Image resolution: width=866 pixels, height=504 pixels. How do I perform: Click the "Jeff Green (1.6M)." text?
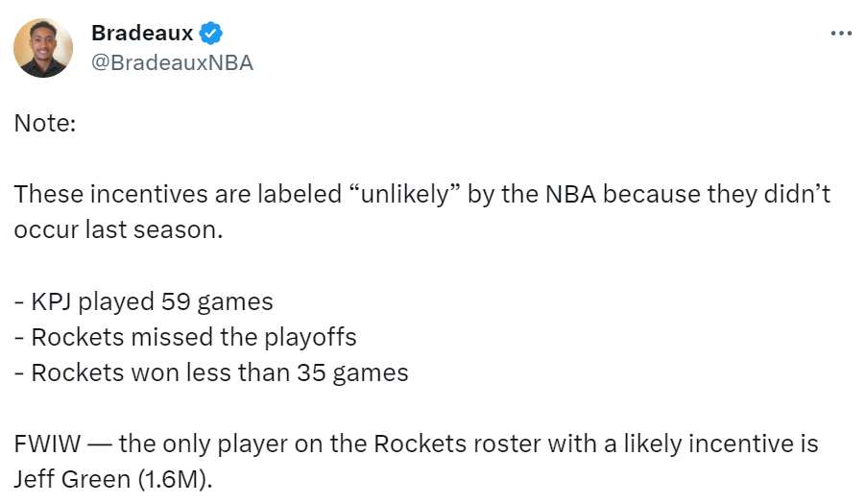tap(112, 480)
